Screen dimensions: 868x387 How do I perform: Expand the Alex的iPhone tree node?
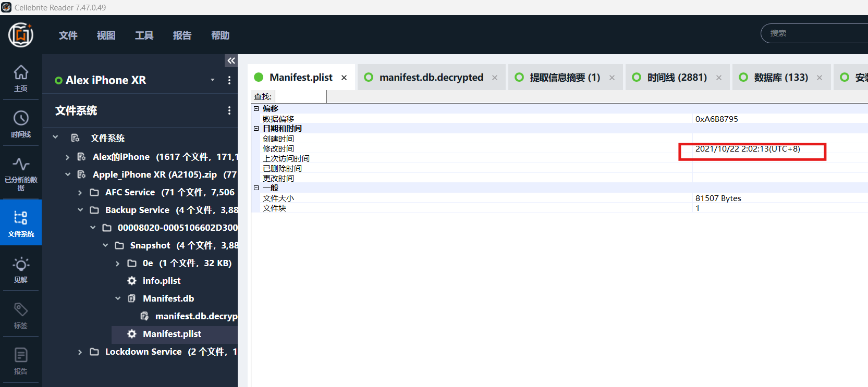pos(67,157)
